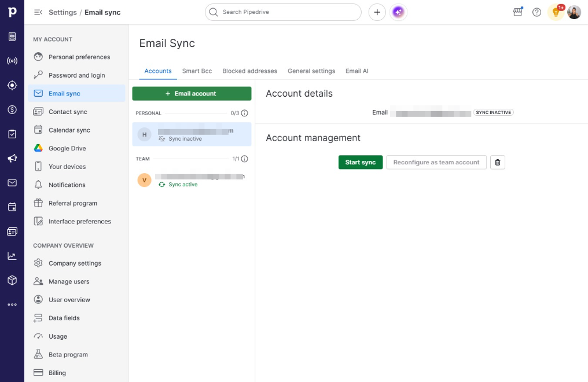Open Email sync in settings menu
The image size is (588, 382).
click(x=76, y=93)
